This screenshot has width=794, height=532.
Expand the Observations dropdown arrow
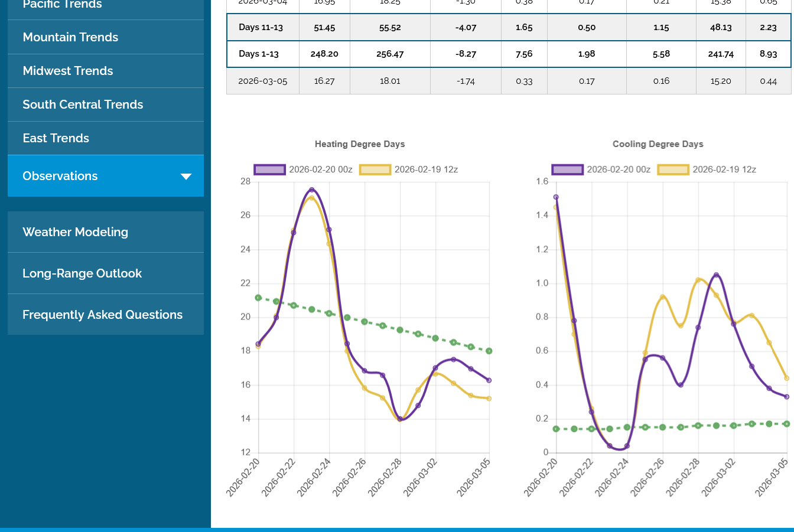[186, 177]
